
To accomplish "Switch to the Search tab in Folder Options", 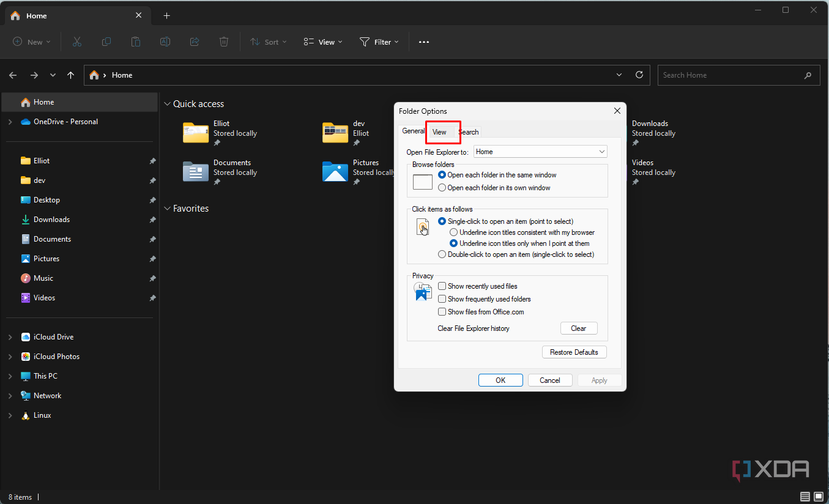I will pyautogui.click(x=469, y=132).
